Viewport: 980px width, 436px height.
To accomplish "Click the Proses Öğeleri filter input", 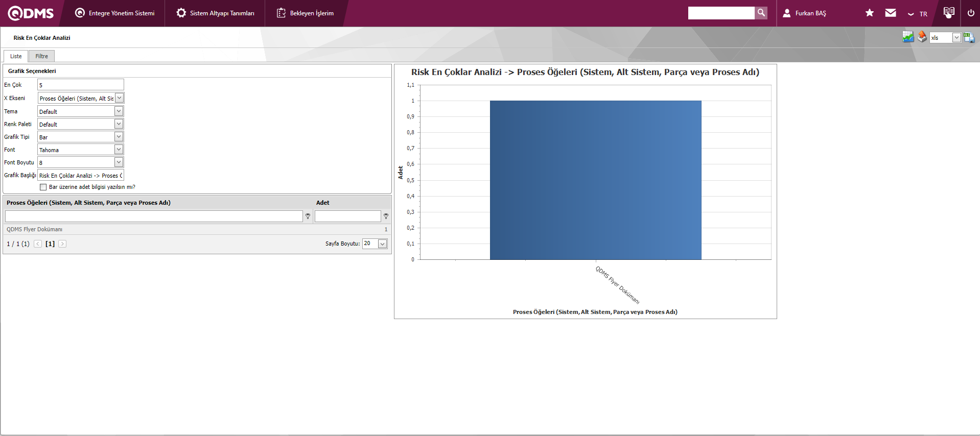I will coord(154,216).
